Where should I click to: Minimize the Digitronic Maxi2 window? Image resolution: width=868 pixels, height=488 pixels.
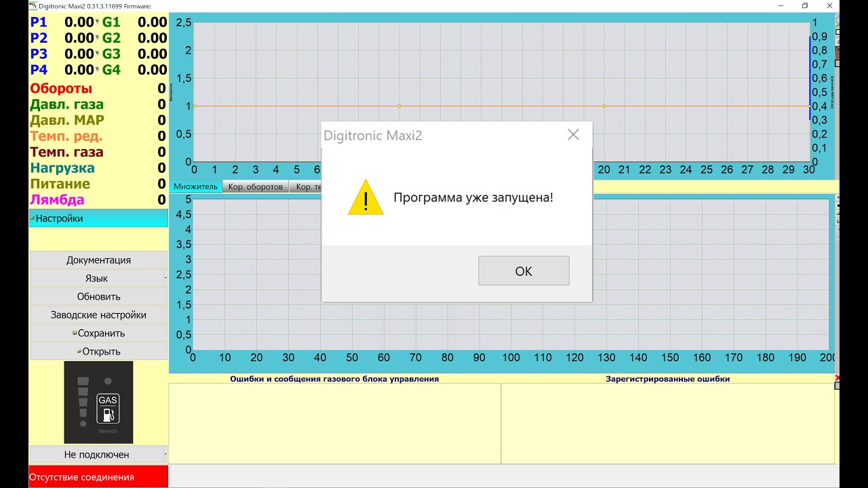(781, 5)
